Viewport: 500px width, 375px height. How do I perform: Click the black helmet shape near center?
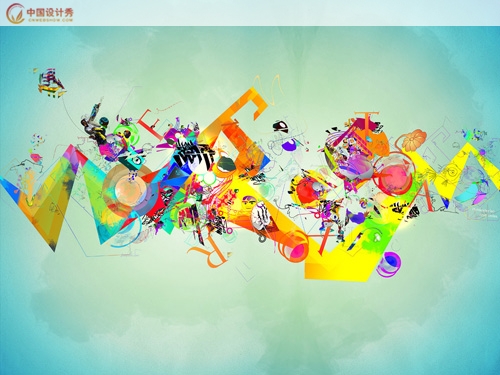[x=280, y=126]
